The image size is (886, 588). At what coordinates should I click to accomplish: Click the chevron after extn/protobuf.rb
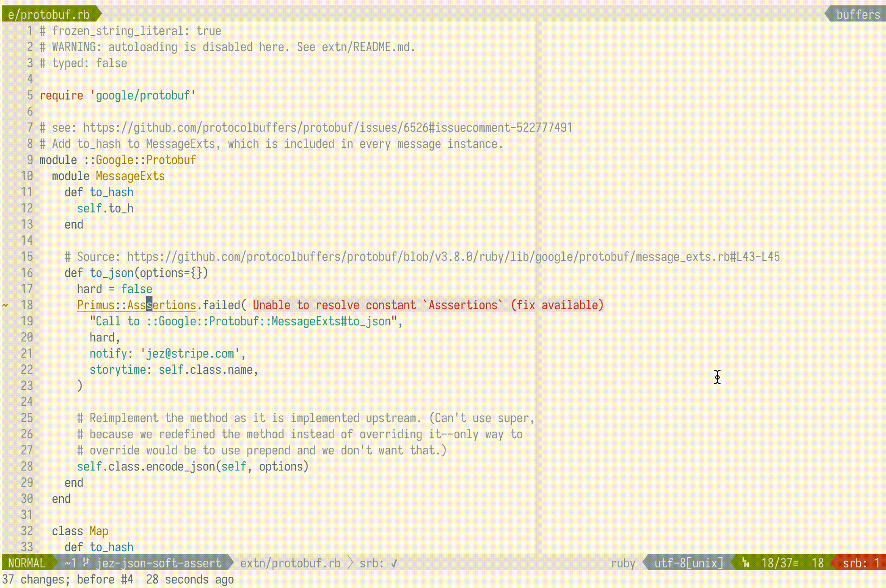350,563
